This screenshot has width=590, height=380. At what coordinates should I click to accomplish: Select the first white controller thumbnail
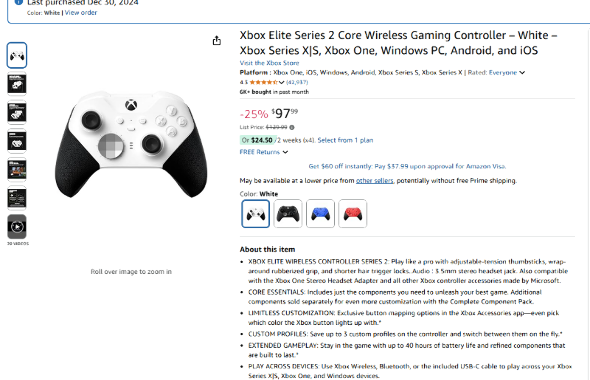click(17, 55)
